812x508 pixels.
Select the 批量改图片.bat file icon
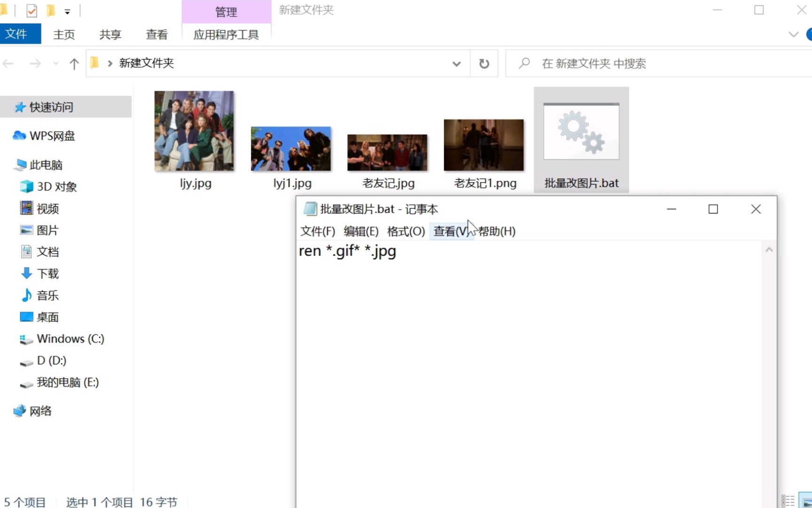click(x=581, y=132)
